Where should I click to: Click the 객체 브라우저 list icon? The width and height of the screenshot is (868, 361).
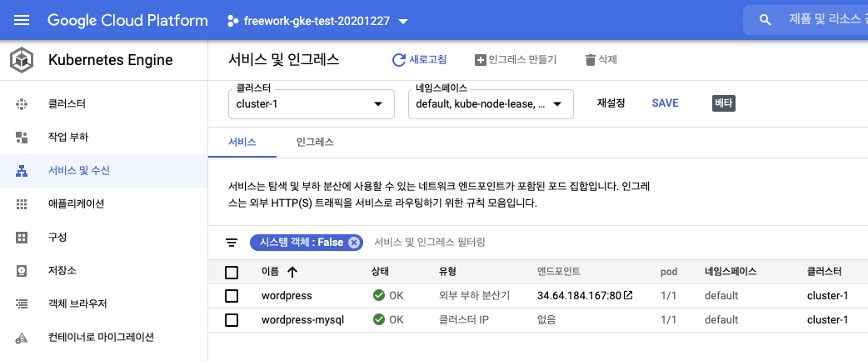pos(22,304)
